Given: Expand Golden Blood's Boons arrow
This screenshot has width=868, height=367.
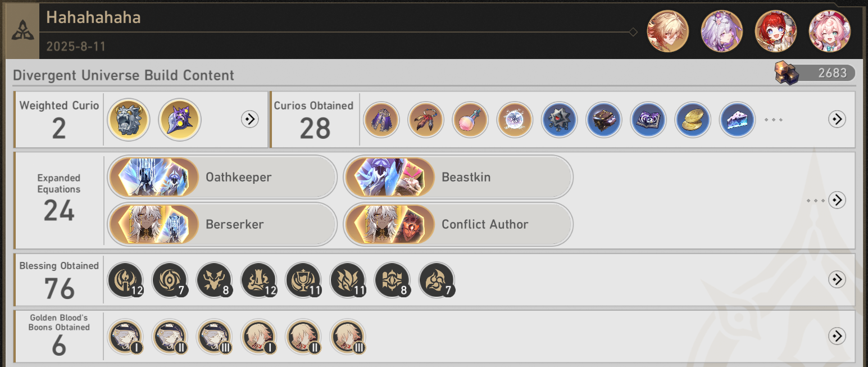Looking at the screenshot, I should click(837, 336).
